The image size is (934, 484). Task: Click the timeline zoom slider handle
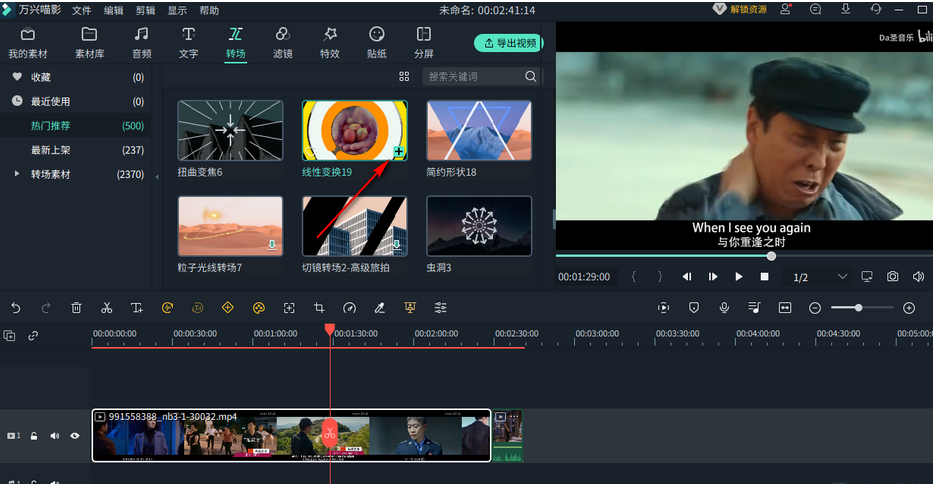[859, 308]
